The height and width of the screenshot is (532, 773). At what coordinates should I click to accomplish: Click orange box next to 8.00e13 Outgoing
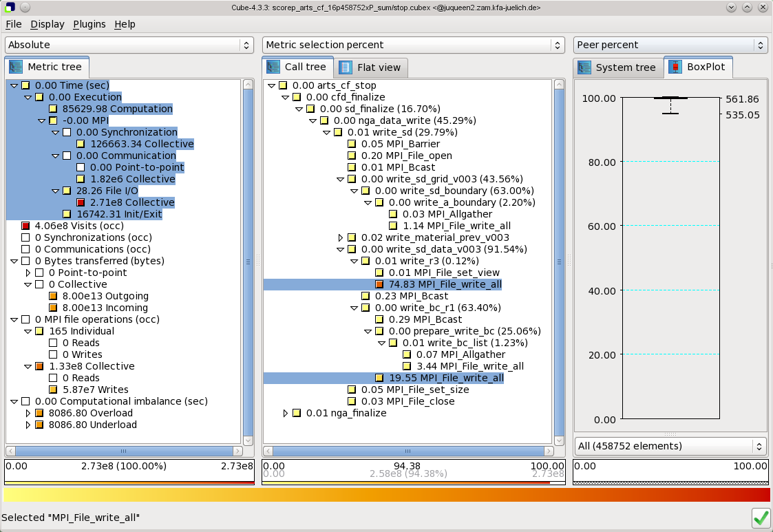click(53, 296)
